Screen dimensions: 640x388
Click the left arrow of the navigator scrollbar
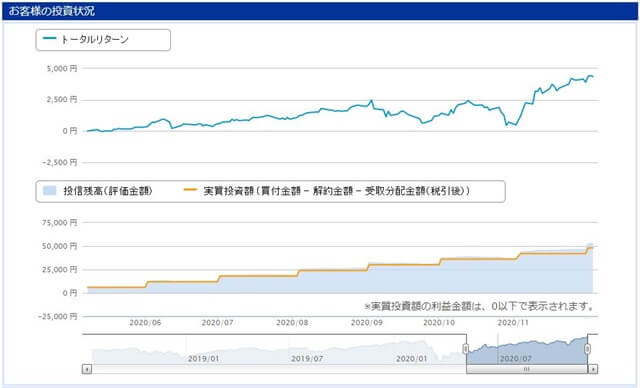pos(87,369)
